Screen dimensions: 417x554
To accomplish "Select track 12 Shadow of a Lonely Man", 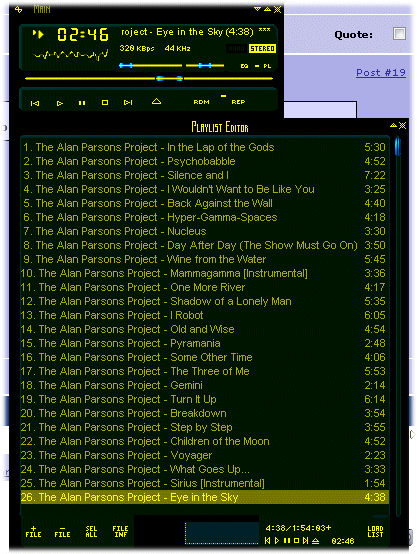I will tap(205, 301).
